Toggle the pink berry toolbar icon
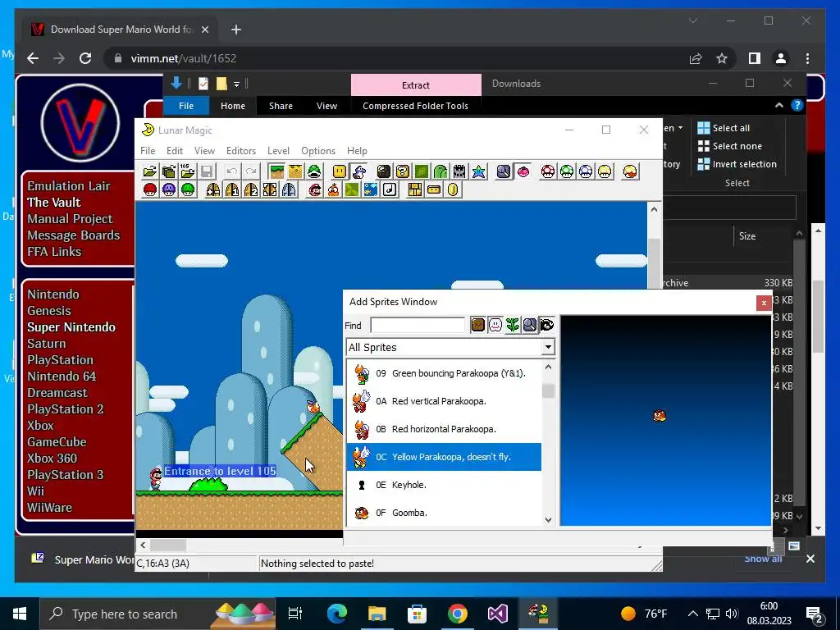 click(x=523, y=171)
